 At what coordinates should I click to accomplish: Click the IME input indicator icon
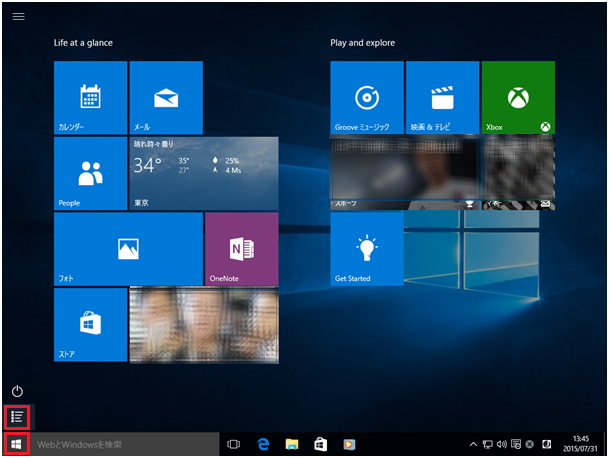pos(546,444)
